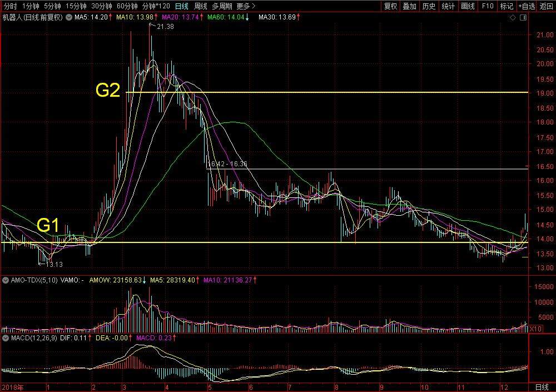Click the MA20: 13.74 label
Viewport: 556px width, 392px height.
tap(182, 17)
